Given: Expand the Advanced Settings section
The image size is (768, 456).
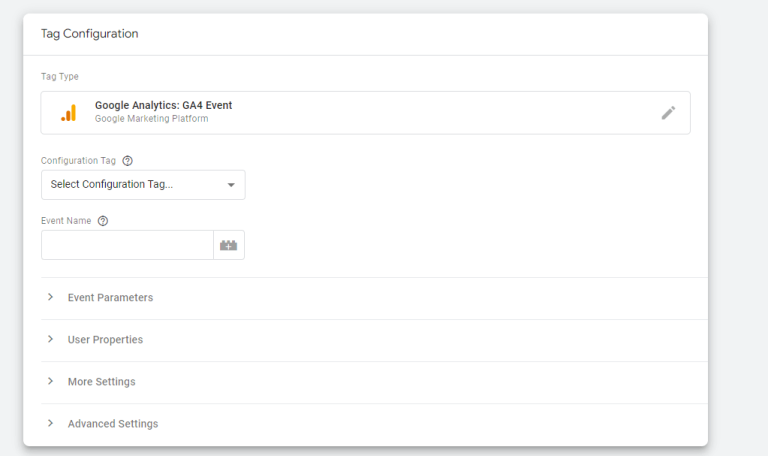Looking at the screenshot, I should (x=374, y=424).
